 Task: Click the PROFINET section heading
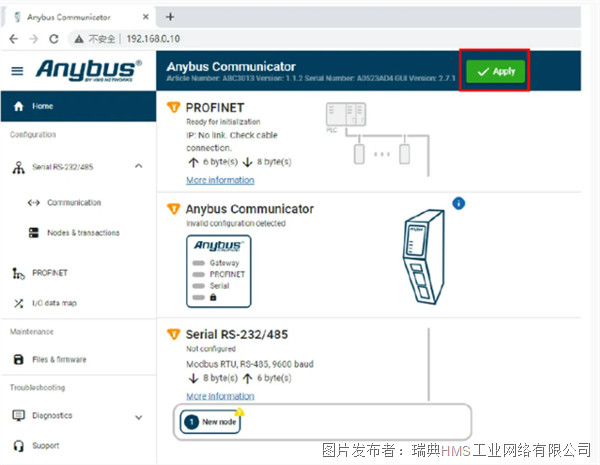215,108
